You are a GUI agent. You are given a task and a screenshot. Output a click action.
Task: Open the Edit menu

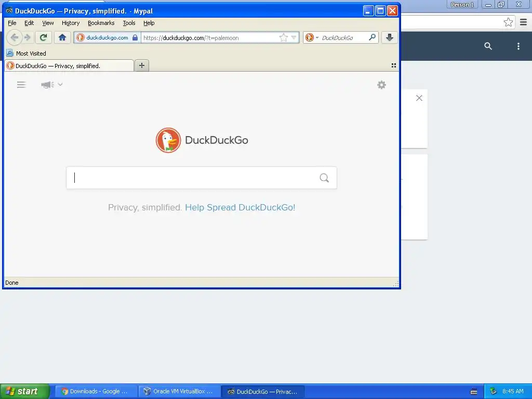pyautogui.click(x=29, y=23)
